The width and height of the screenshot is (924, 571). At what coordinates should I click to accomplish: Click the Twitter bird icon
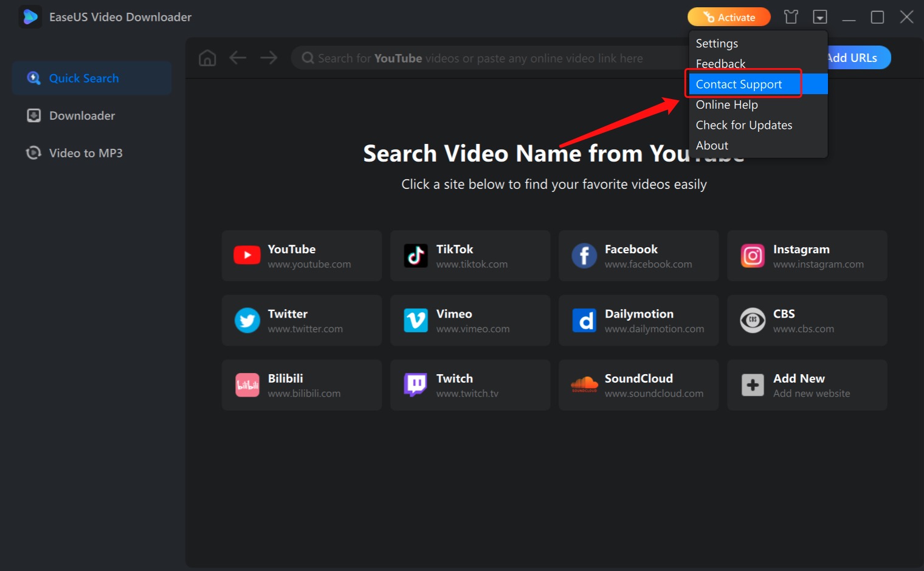tap(247, 320)
